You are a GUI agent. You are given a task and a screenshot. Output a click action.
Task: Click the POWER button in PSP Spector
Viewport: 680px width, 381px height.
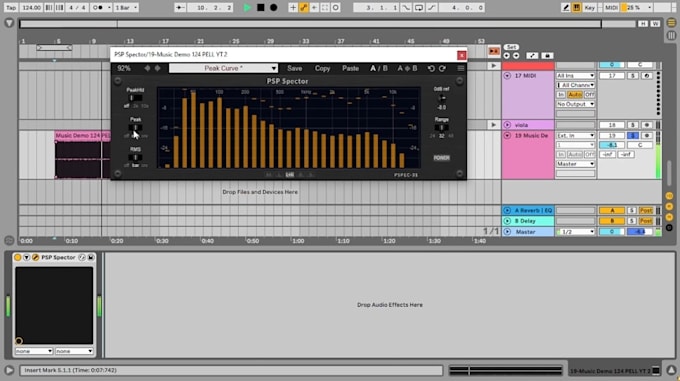pos(441,158)
